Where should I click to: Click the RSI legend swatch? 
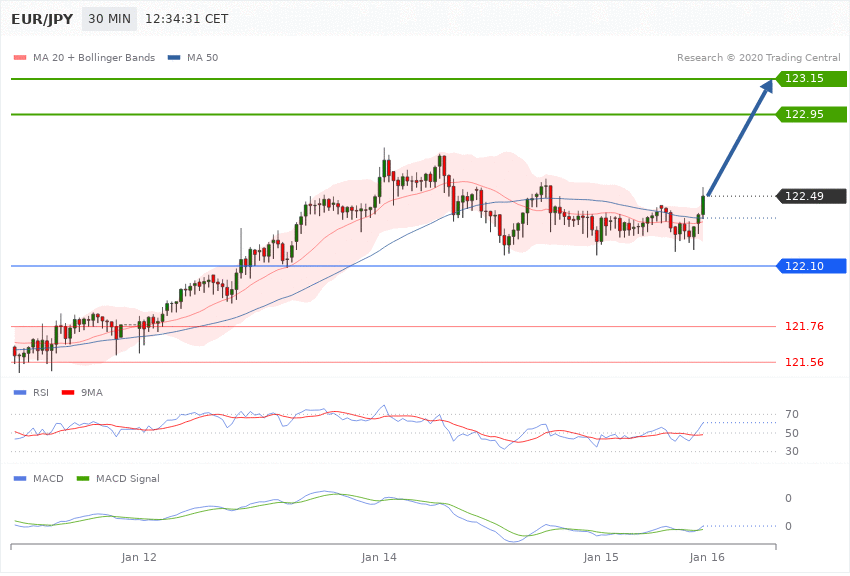point(20,392)
